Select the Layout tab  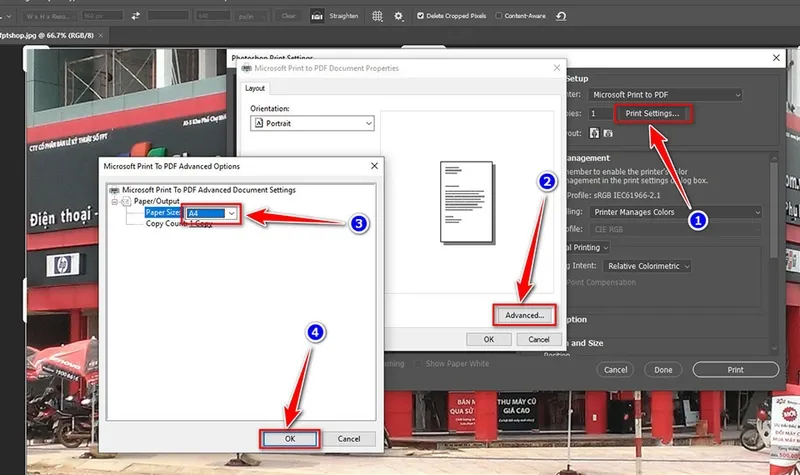[x=257, y=88]
